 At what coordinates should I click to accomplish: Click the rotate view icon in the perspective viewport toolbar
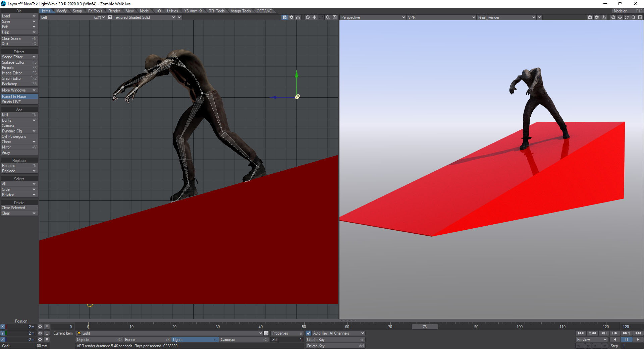(x=627, y=17)
